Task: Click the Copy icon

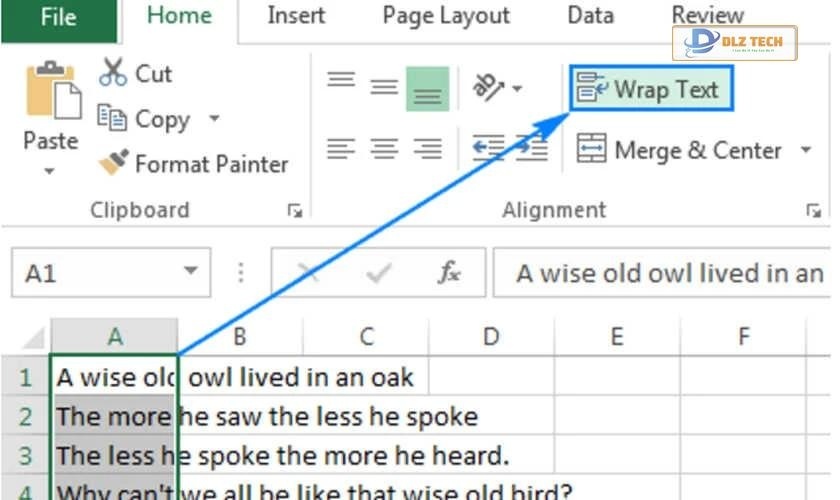Action: [111, 118]
